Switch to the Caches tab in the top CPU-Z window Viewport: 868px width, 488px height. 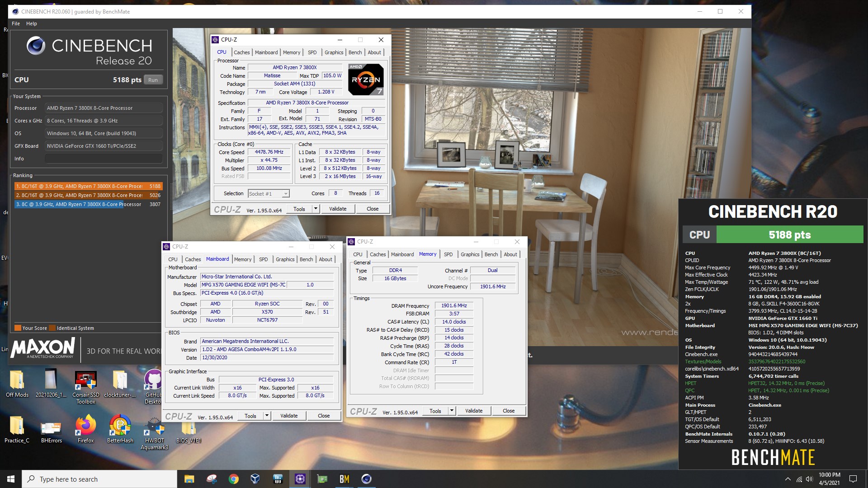(241, 52)
